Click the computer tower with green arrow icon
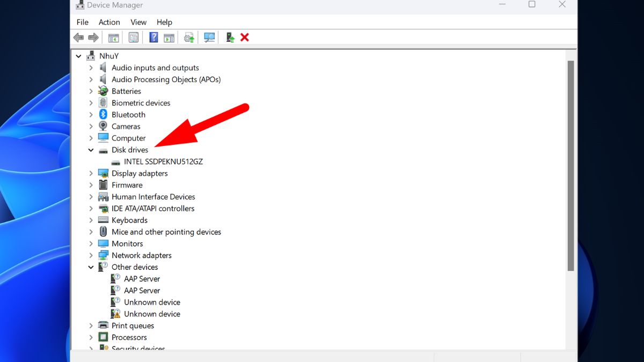 point(230,38)
